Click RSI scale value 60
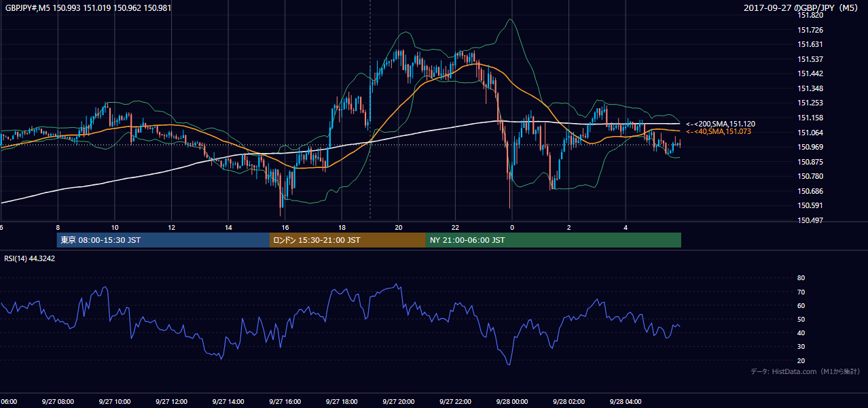Viewport: 868px width, 408px height. [x=801, y=305]
